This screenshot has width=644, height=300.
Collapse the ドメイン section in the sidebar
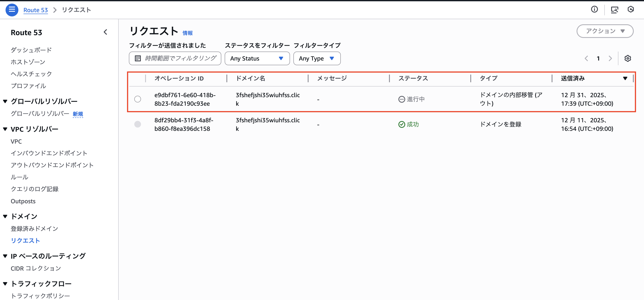pos(5,216)
